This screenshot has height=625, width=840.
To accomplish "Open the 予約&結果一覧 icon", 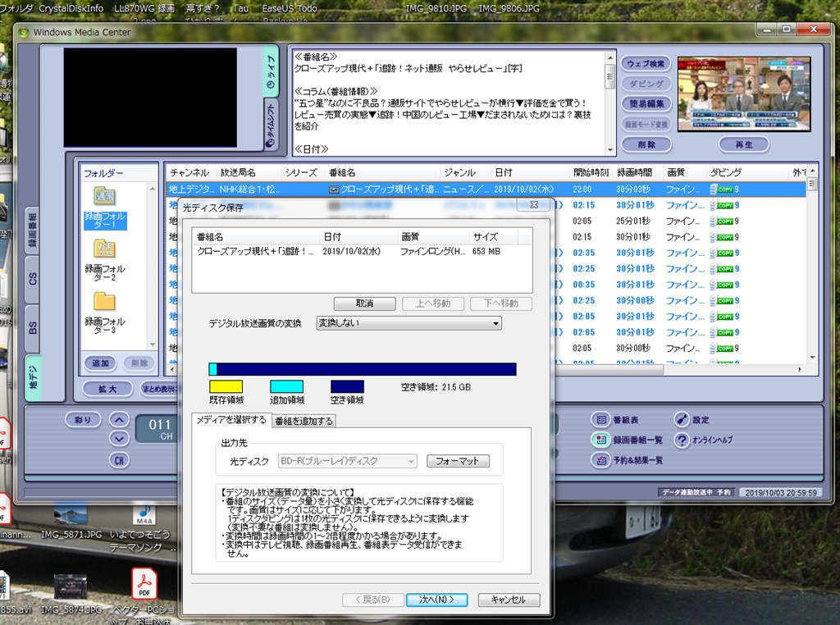I will coord(600,460).
